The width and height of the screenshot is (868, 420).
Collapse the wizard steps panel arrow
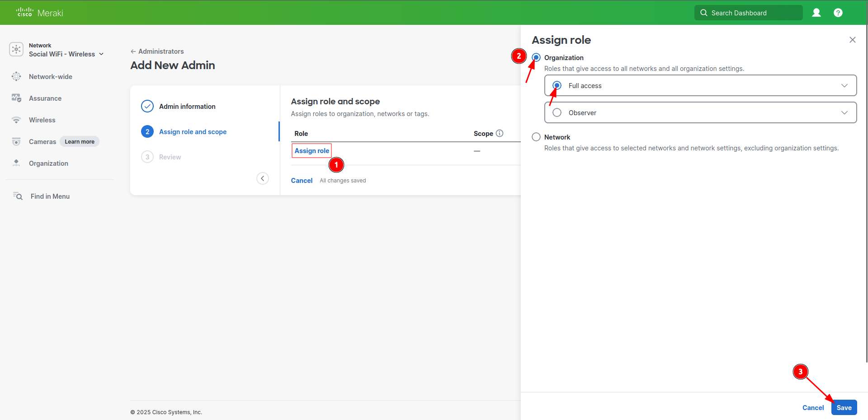[263, 178]
